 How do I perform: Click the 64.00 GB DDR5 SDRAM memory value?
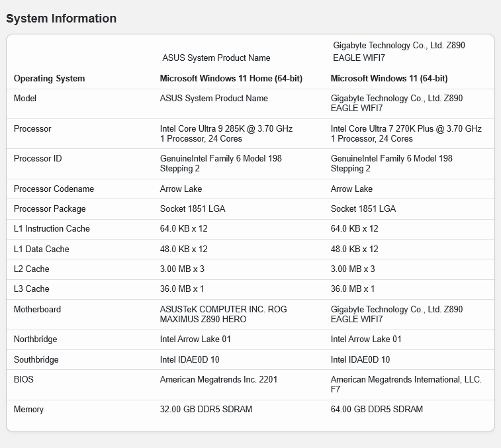[377, 409]
